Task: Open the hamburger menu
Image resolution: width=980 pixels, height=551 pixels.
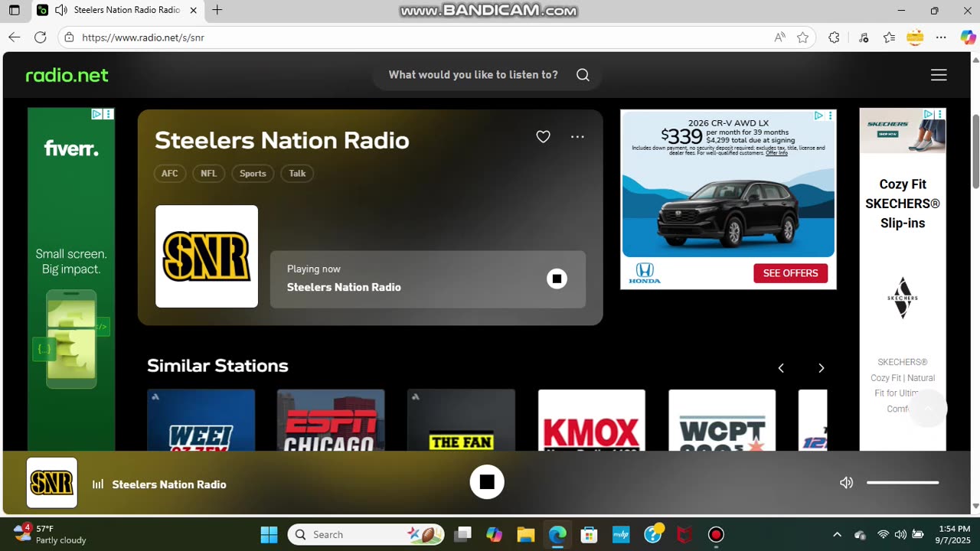Action: (939, 75)
